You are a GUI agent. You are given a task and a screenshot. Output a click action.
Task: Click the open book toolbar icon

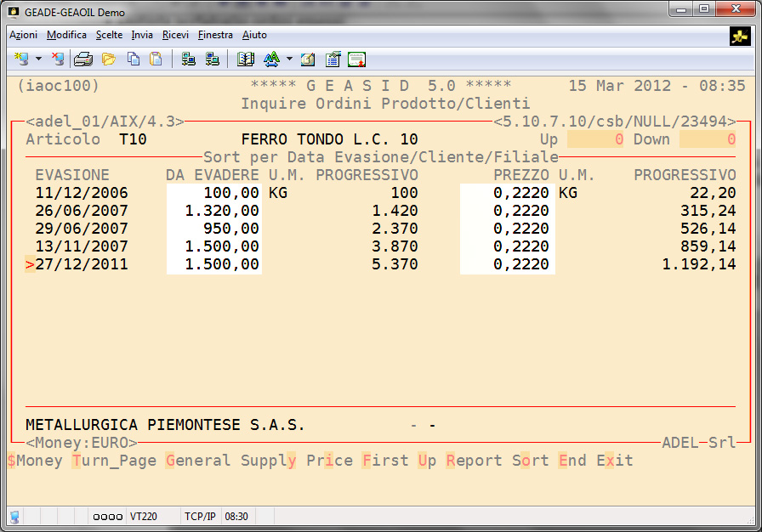click(246, 59)
